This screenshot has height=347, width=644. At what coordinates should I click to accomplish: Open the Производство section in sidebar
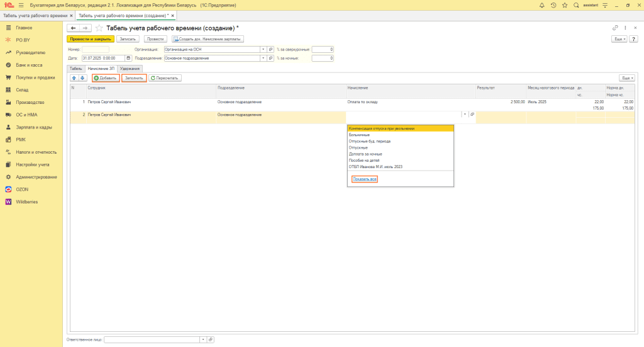coord(30,103)
